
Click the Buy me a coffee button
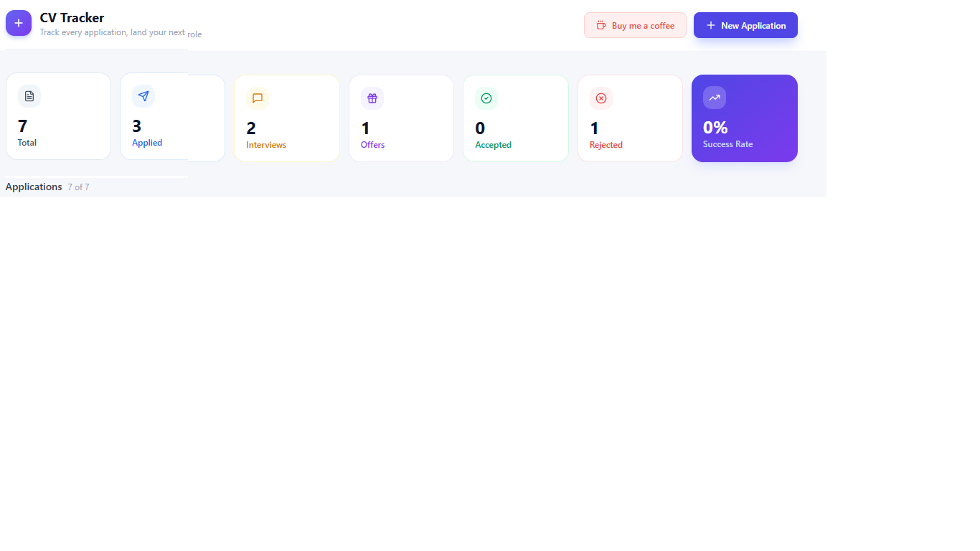pyautogui.click(x=634, y=25)
